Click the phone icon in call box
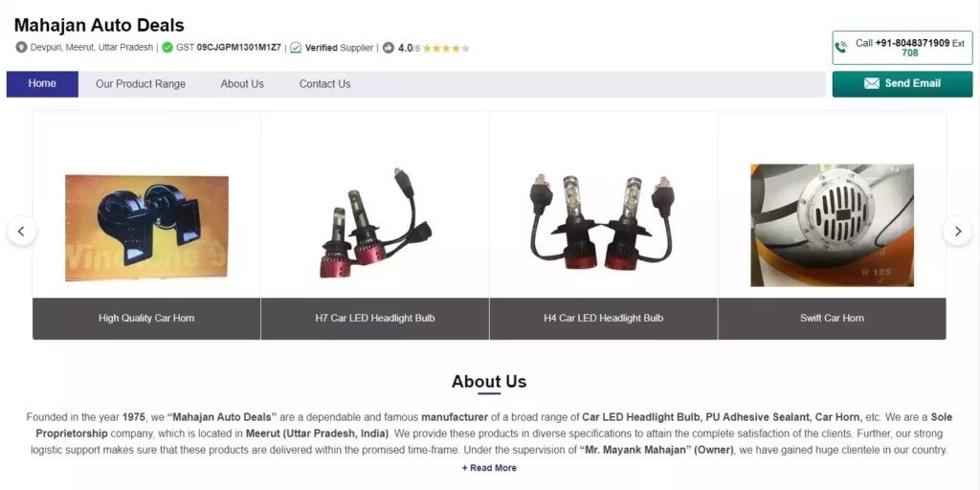Image resolution: width=980 pixels, height=490 pixels. (842, 48)
